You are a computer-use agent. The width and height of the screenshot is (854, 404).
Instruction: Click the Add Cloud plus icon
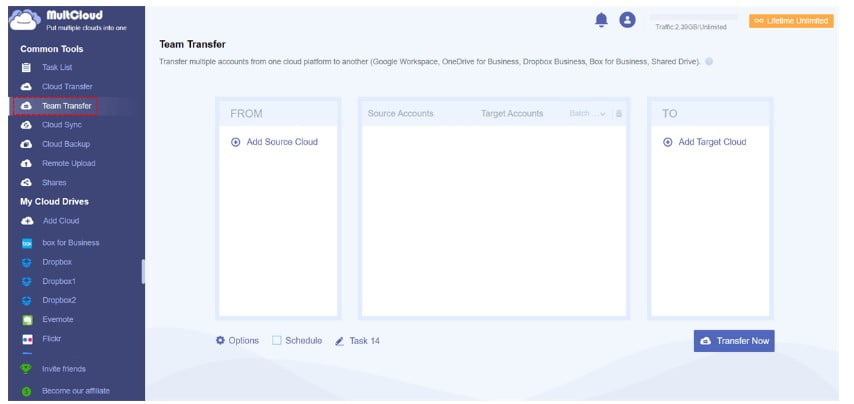point(27,221)
